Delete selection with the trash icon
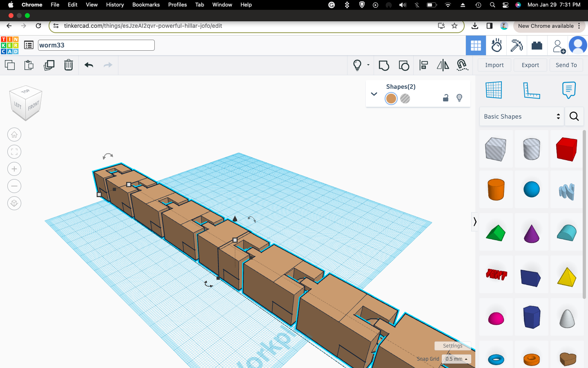This screenshot has height=368, width=588. click(x=69, y=65)
